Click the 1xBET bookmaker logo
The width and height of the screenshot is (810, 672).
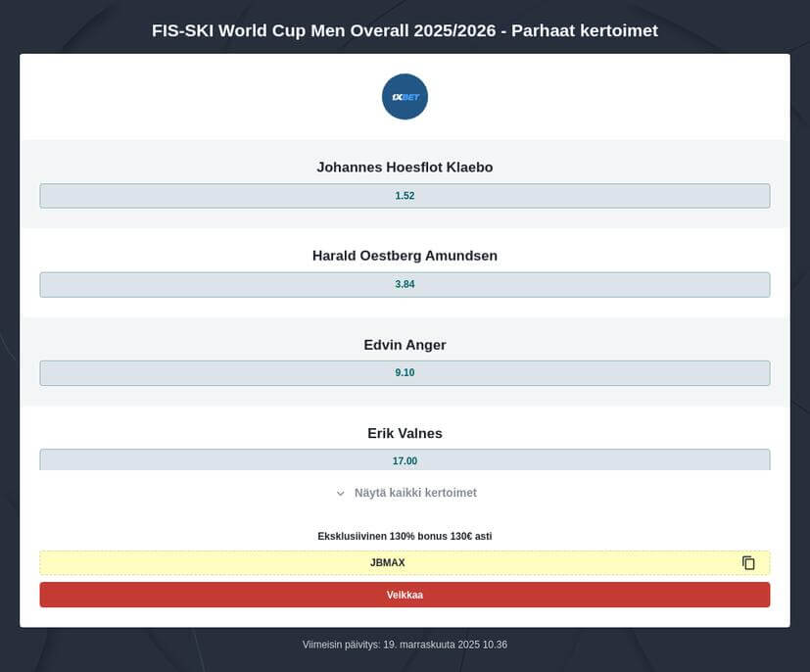click(x=405, y=97)
